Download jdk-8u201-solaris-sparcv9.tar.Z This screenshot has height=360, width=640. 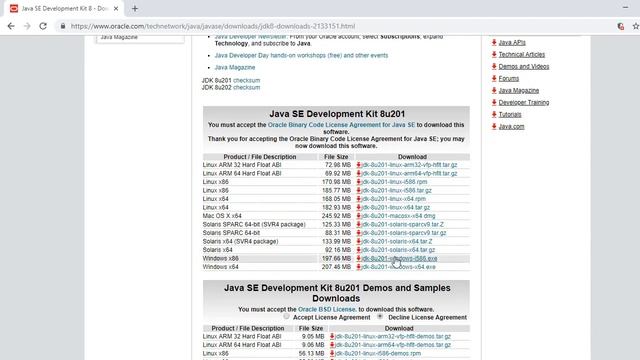tap(402, 224)
